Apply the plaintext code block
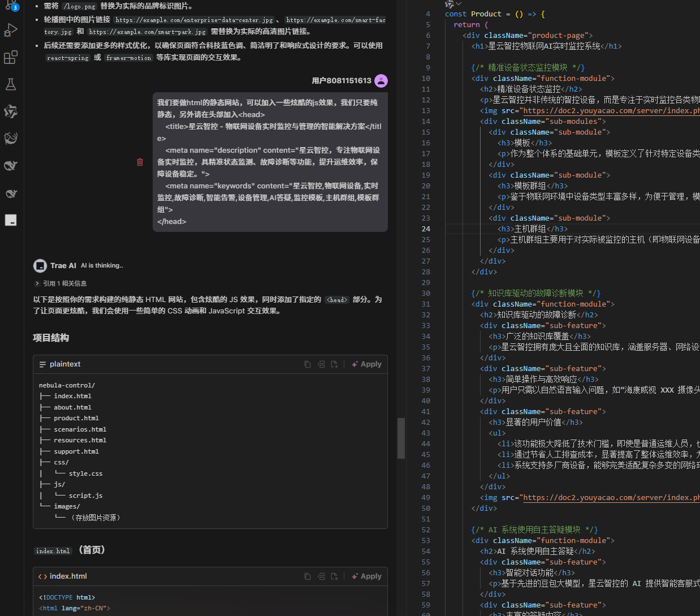This screenshot has height=616, width=700. click(x=366, y=364)
